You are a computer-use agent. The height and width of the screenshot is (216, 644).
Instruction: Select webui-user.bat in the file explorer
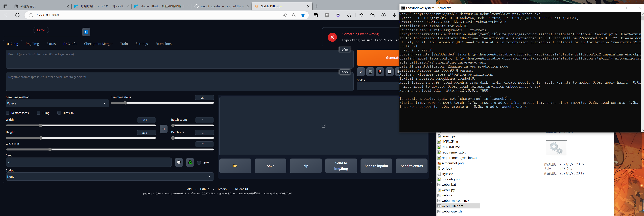452,206
